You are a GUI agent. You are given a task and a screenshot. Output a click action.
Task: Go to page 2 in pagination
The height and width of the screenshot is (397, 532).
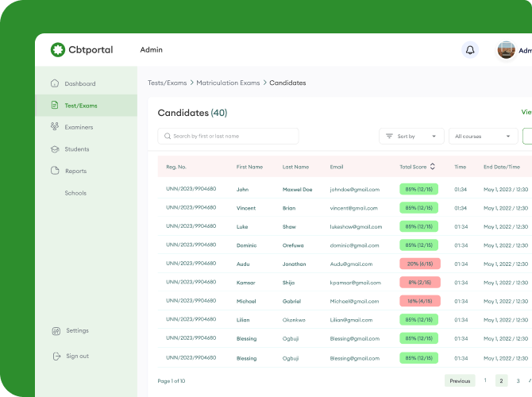tap(501, 381)
